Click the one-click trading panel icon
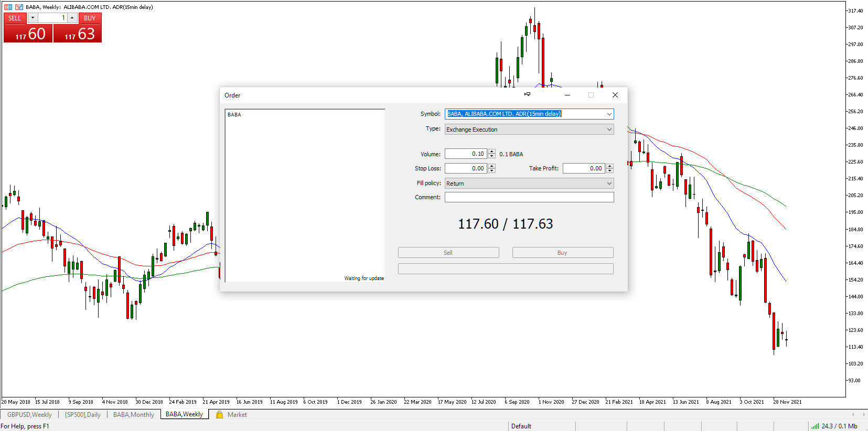This screenshot has height=431, width=868. point(8,7)
